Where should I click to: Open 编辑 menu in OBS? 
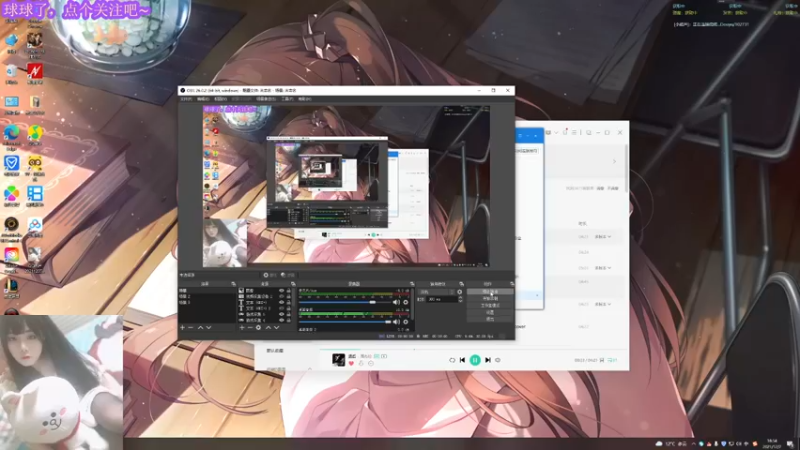click(203, 99)
